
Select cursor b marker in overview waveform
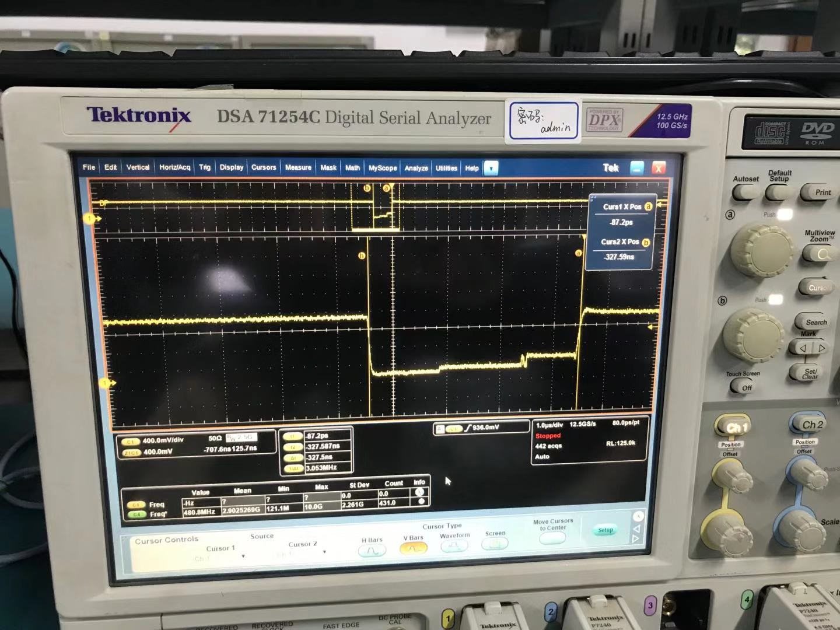pyautogui.click(x=367, y=188)
